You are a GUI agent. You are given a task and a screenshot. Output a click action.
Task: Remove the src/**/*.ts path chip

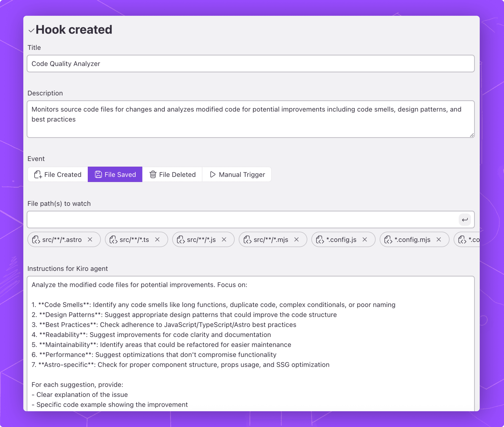pyautogui.click(x=157, y=240)
